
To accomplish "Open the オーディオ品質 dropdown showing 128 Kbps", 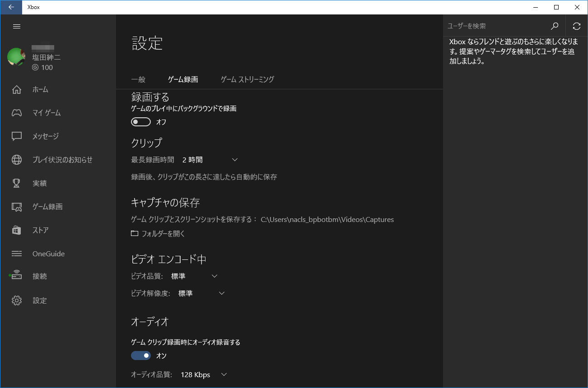I will (204, 374).
